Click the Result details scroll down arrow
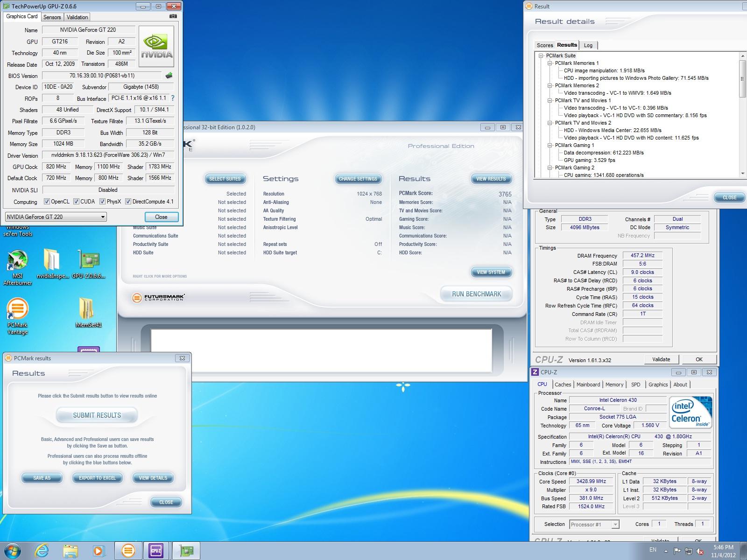 click(742, 174)
